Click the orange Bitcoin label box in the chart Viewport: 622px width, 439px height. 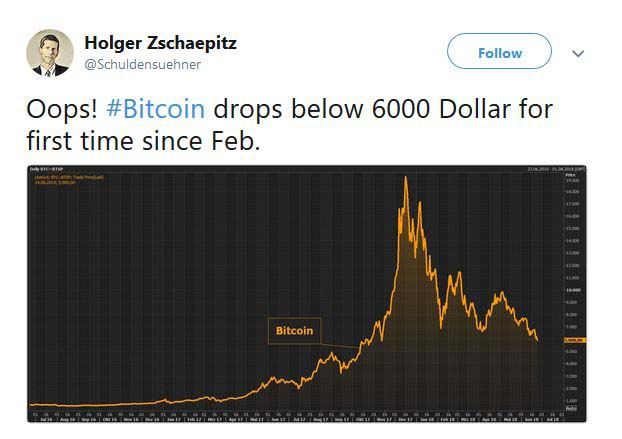point(294,331)
